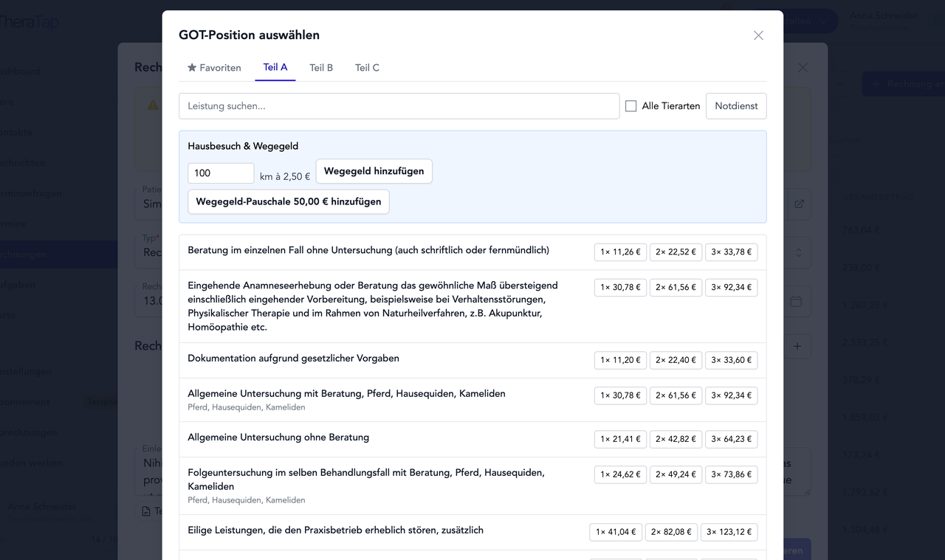Open the Favoriten tab with the star icon

pos(214,68)
